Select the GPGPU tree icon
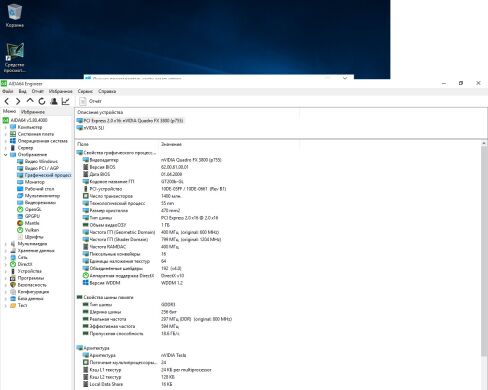 [x=20, y=216]
